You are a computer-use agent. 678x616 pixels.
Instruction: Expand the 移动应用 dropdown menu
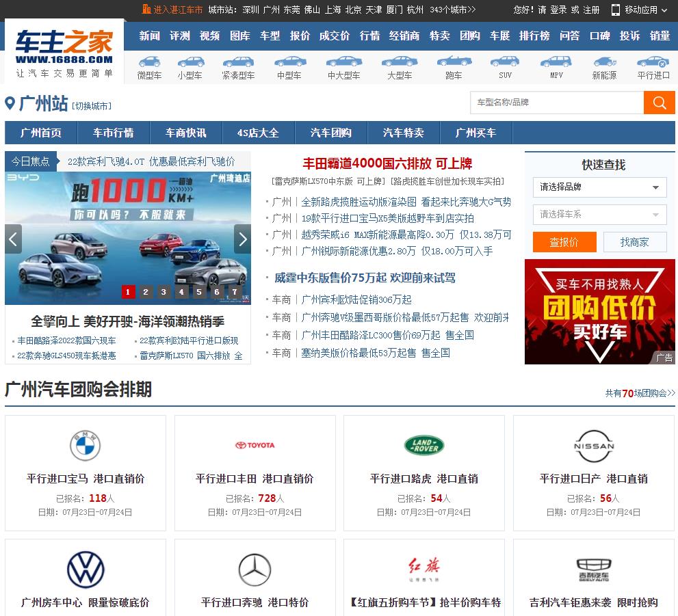point(645,10)
